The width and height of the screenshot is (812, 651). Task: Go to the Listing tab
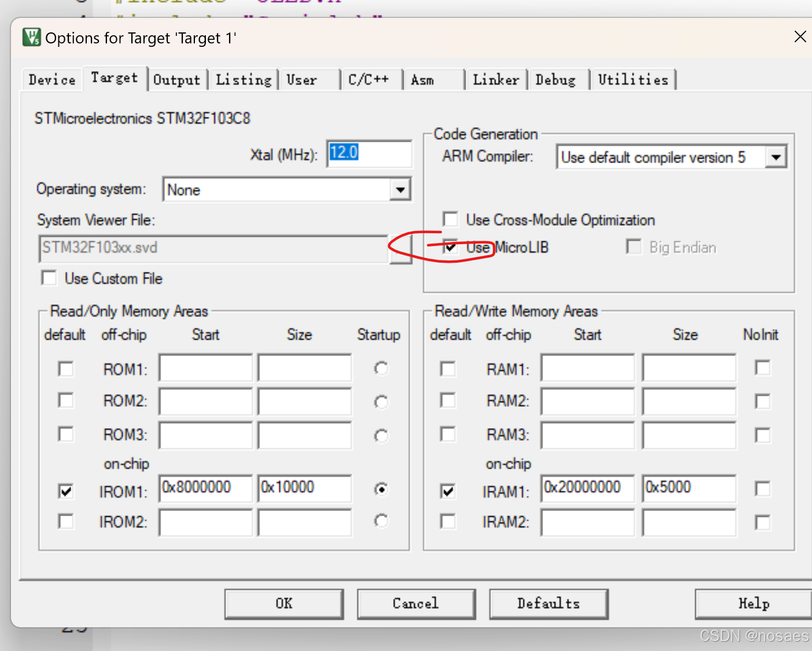pos(243,80)
